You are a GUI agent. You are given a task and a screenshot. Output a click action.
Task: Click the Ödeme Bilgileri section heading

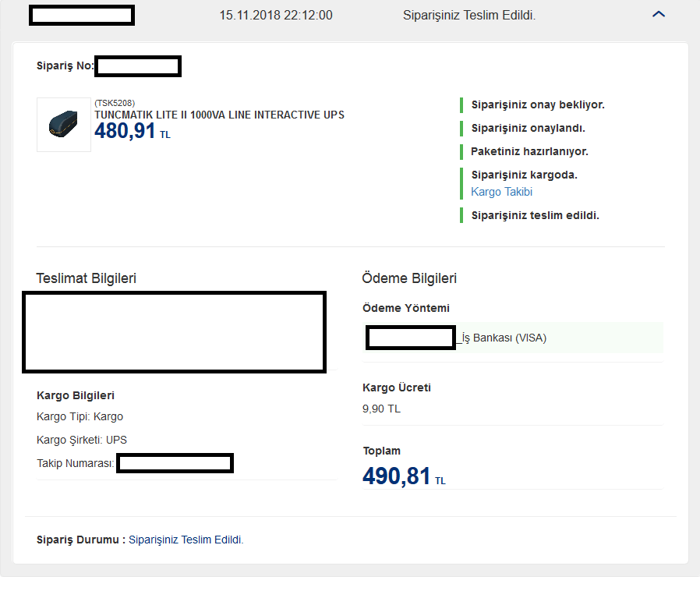coord(409,278)
